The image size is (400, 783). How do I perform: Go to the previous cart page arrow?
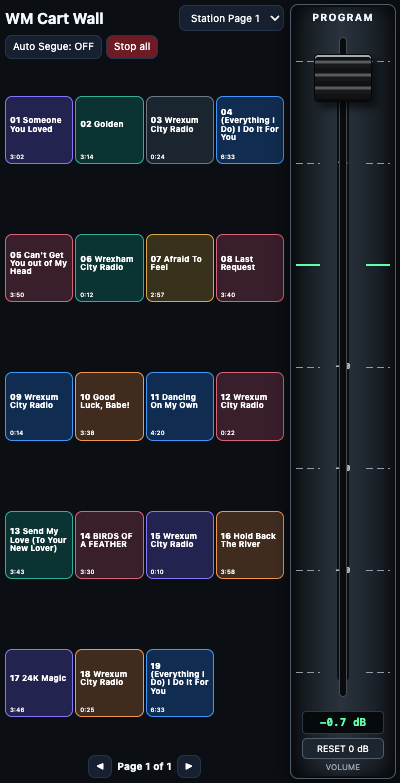coord(100,766)
